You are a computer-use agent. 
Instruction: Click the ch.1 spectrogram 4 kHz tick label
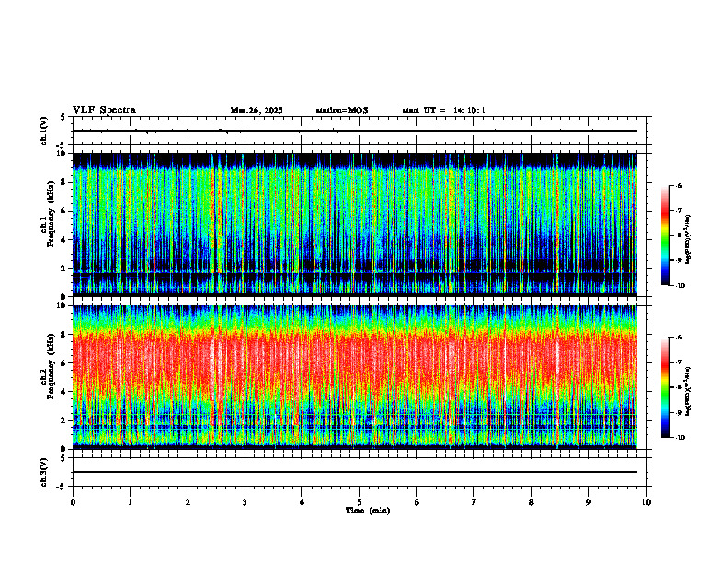click(64, 240)
